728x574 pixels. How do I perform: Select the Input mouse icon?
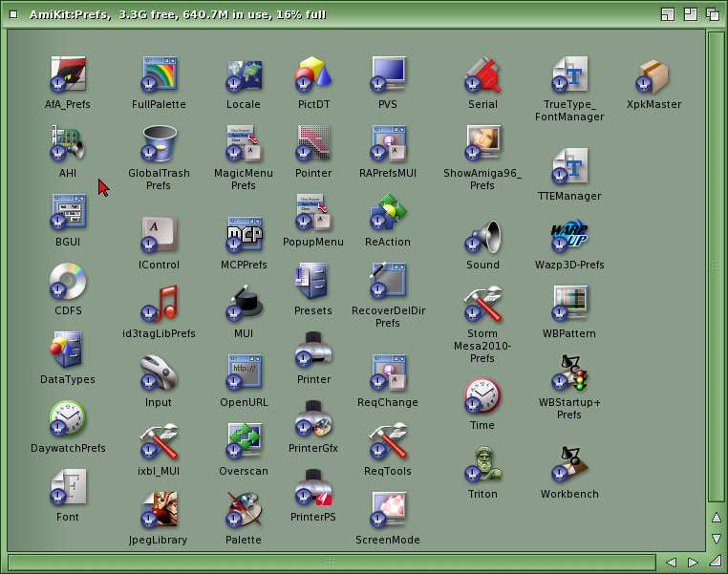coord(159,372)
